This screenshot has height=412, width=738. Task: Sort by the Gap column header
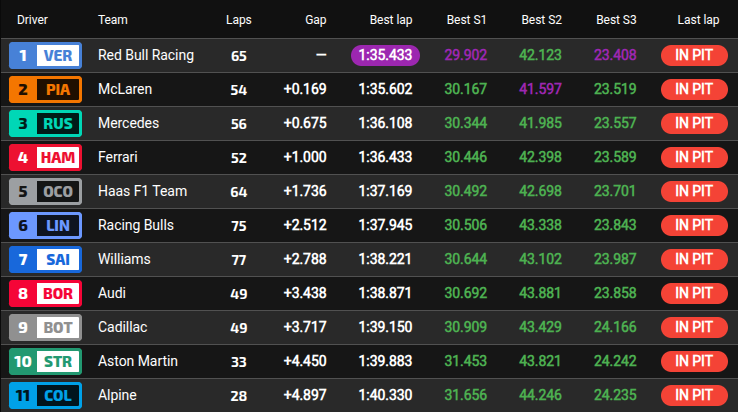(x=313, y=20)
